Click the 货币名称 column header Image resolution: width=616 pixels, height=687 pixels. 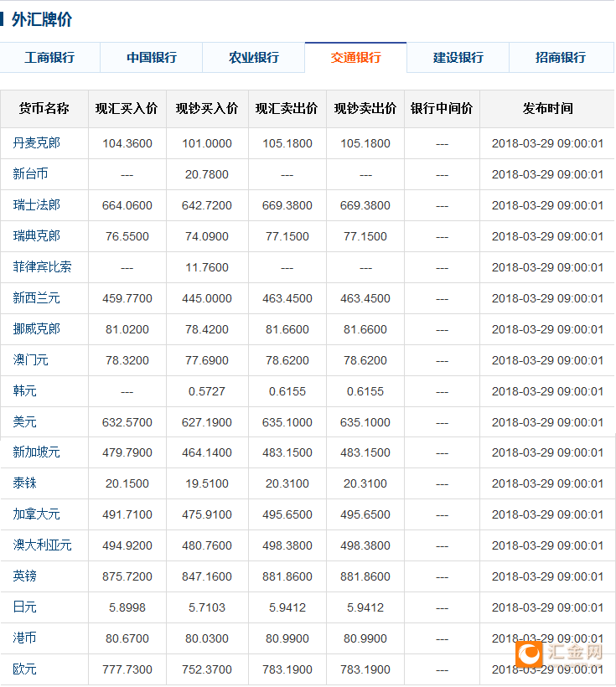tap(44, 108)
